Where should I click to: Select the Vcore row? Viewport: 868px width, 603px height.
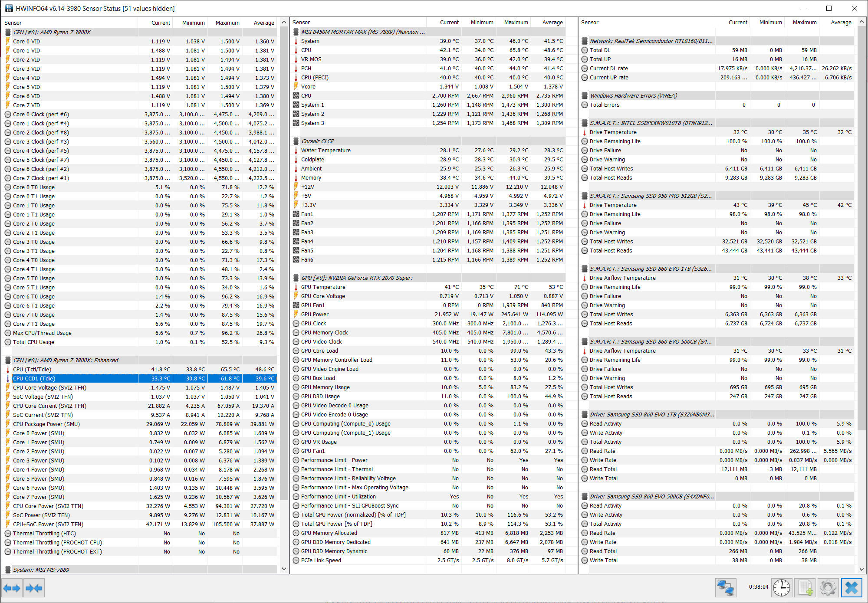tap(428, 87)
